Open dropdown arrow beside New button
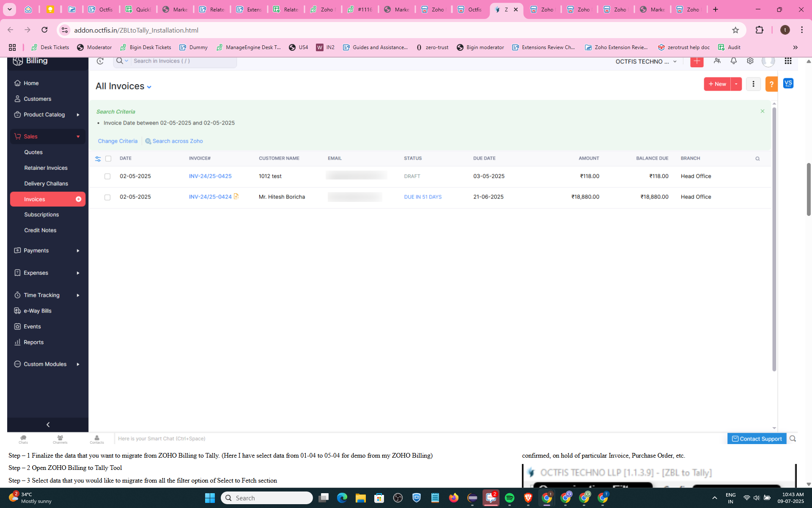812x508 pixels. coord(736,84)
